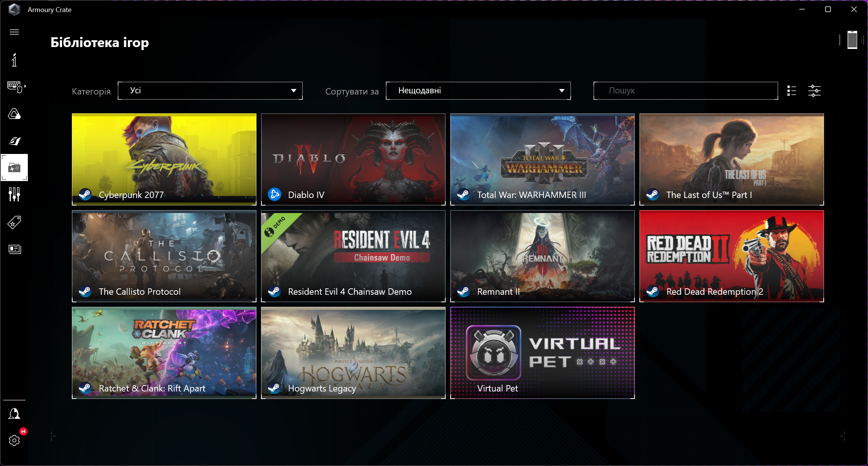The image size is (868, 466).
Task: Click the Нещодавні sort dropdown arrow
Action: (561, 91)
